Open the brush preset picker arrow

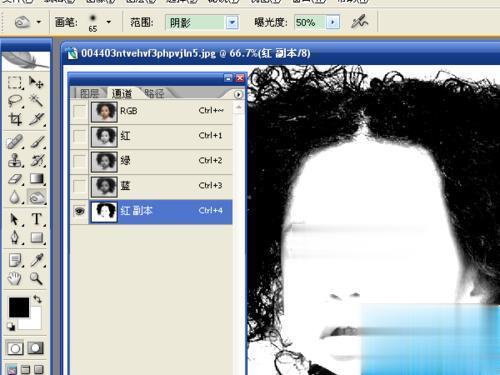[x=109, y=22]
